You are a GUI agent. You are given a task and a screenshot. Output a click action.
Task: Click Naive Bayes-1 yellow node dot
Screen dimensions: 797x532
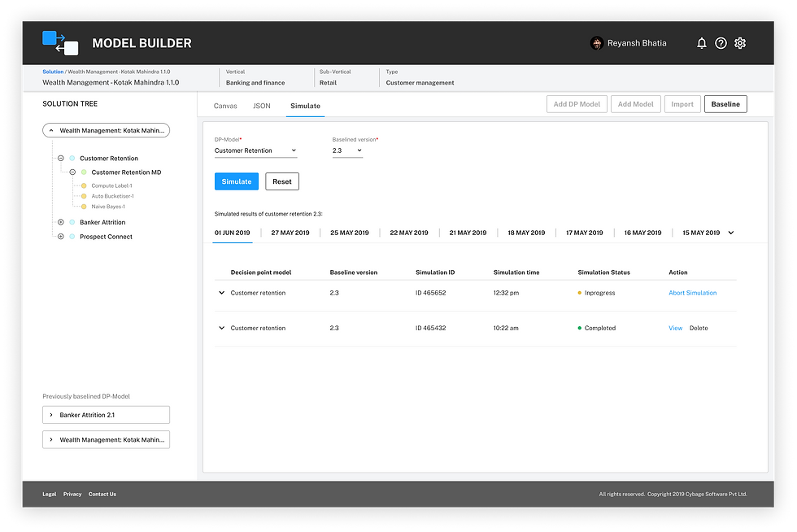[84, 207]
